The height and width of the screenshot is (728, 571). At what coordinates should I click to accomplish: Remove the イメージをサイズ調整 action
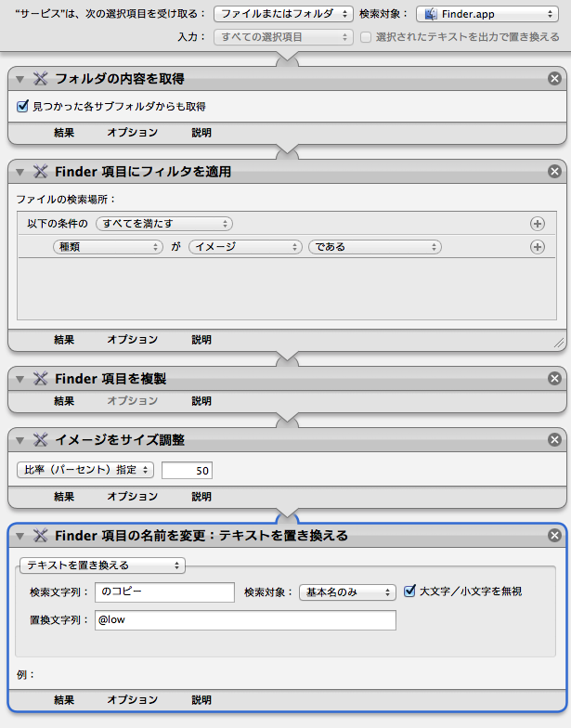tap(554, 440)
